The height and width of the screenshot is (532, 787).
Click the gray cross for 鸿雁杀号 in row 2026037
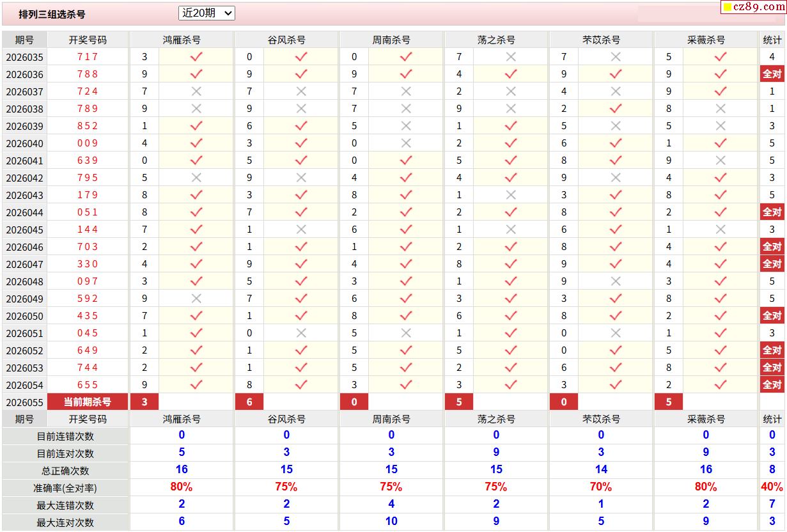pos(196,91)
